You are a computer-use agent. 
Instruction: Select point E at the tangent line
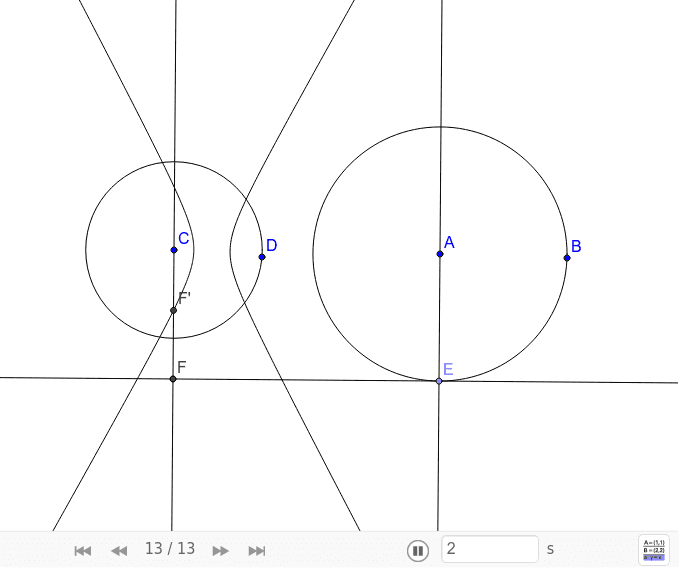[x=439, y=381]
